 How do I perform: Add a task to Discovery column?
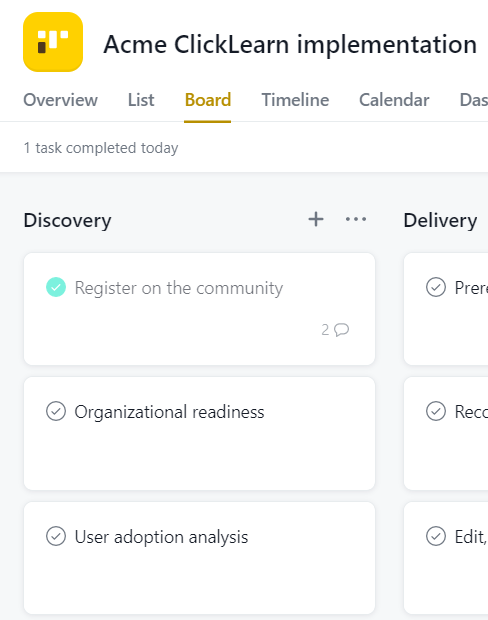coord(316,219)
